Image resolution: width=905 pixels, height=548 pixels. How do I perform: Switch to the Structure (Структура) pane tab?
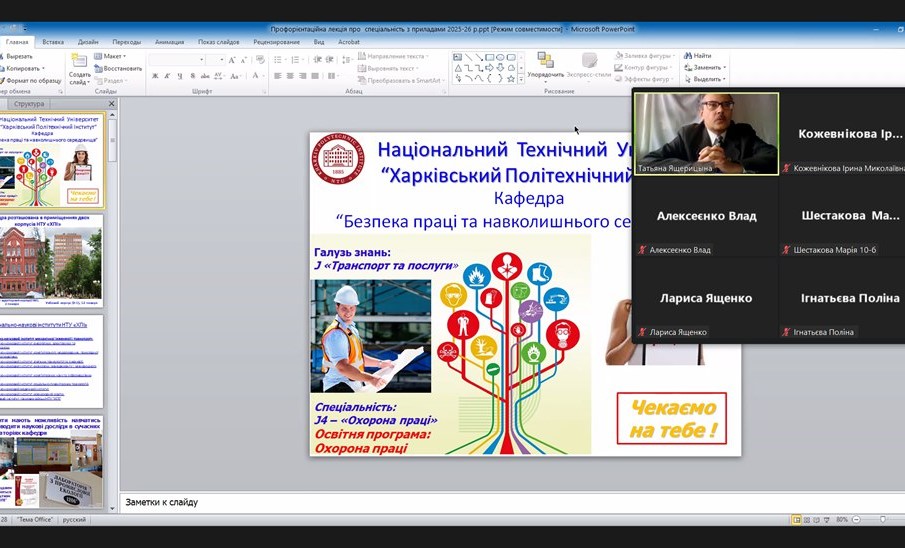point(29,104)
